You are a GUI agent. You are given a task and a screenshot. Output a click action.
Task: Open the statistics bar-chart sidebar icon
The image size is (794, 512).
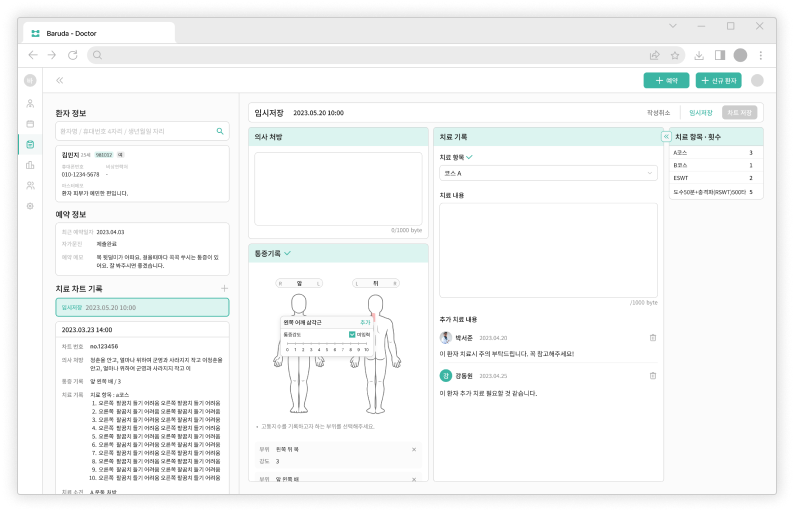[x=30, y=165]
